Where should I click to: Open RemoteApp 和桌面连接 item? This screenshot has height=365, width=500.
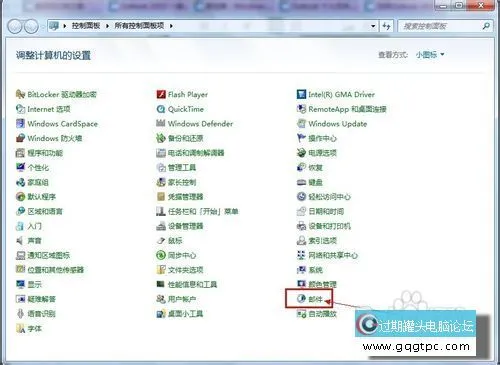click(342, 109)
